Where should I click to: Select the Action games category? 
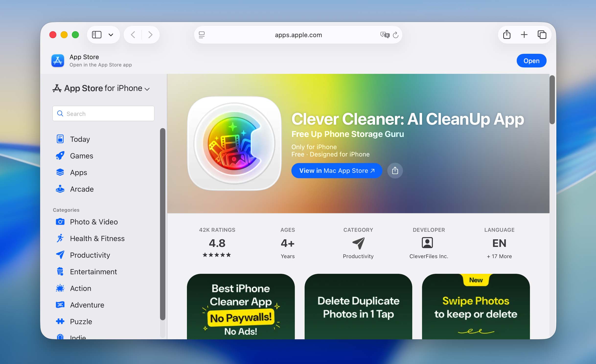(x=80, y=288)
